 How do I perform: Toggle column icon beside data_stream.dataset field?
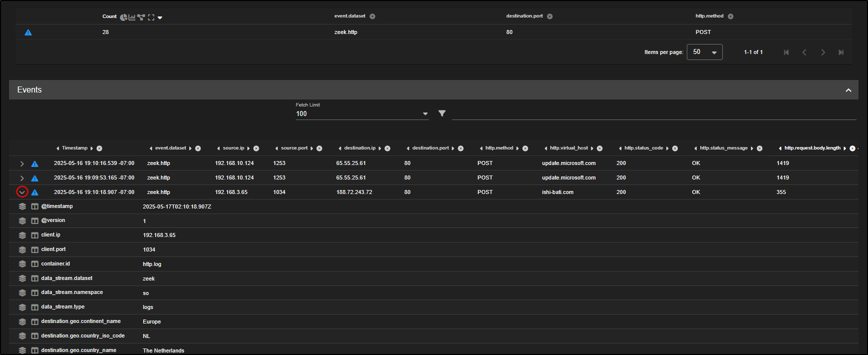[x=35, y=278]
